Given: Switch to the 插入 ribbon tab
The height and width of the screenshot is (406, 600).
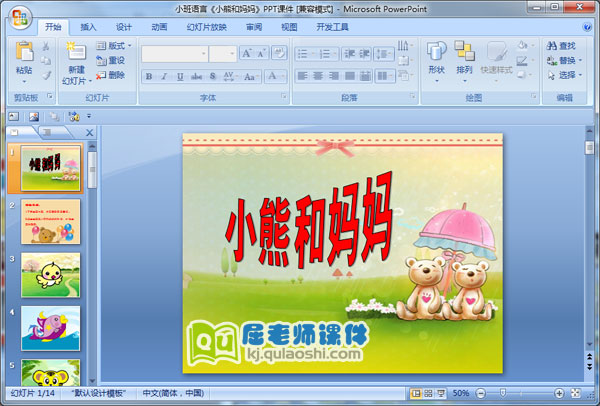Looking at the screenshot, I should click(x=88, y=27).
